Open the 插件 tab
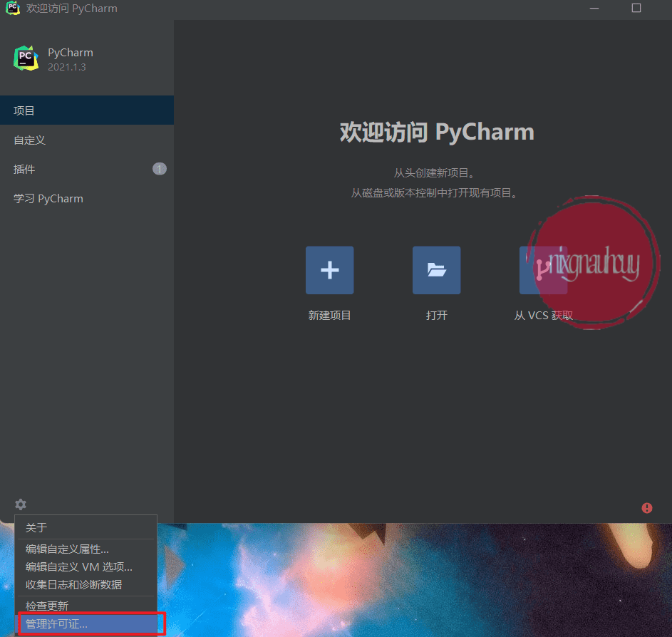Screen dimensions: 672x637 click(x=87, y=169)
